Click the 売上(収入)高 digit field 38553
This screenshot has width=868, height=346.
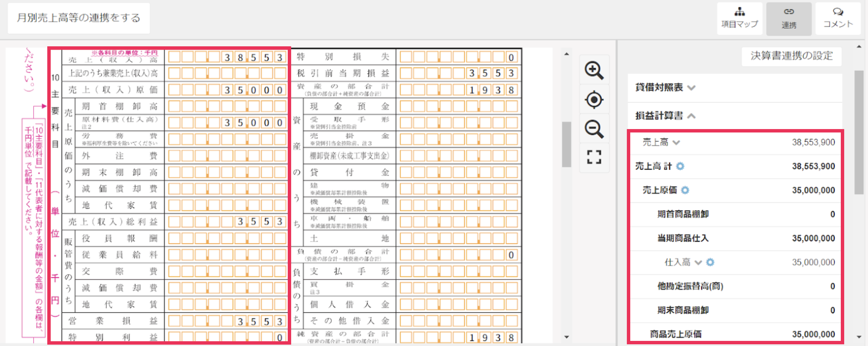coord(227,57)
